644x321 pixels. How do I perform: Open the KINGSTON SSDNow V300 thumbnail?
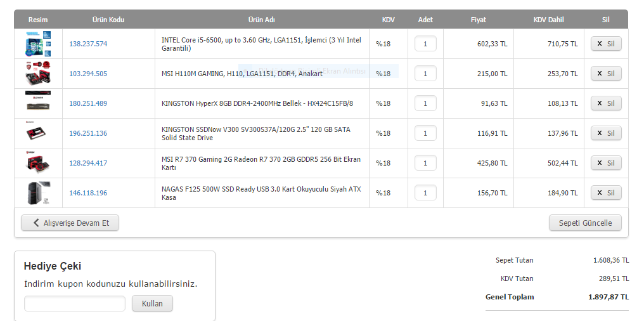tap(37, 131)
